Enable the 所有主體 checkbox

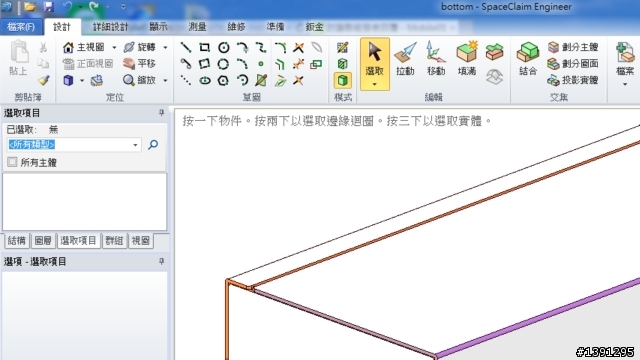click(x=12, y=162)
